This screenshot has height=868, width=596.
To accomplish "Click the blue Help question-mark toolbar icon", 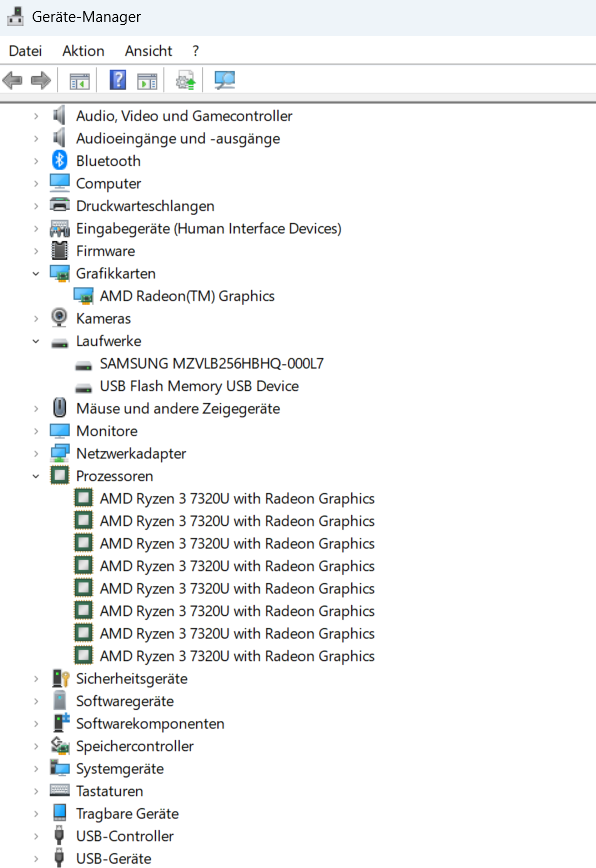I will click(x=118, y=80).
